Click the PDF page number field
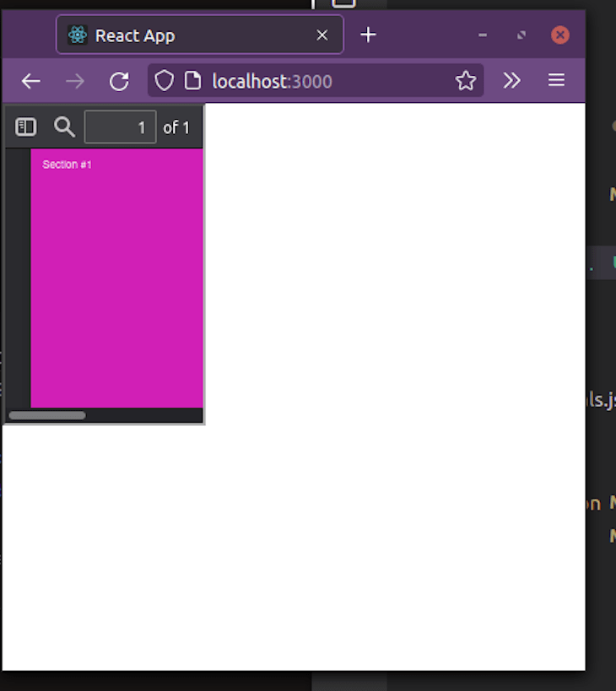This screenshot has width=616, height=691. pyautogui.click(x=121, y=127)
